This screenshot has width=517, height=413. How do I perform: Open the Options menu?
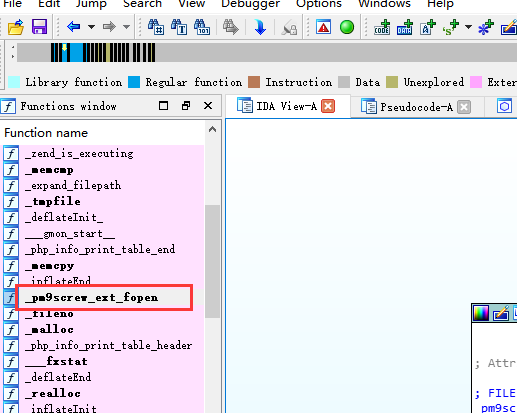point(319,4)
